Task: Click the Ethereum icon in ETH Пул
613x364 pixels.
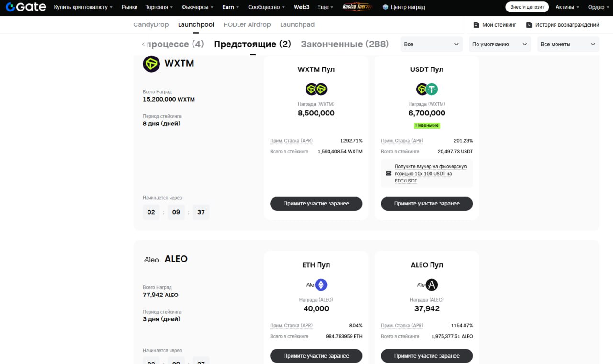Action: pyautogui.click(x=321, y=285)
